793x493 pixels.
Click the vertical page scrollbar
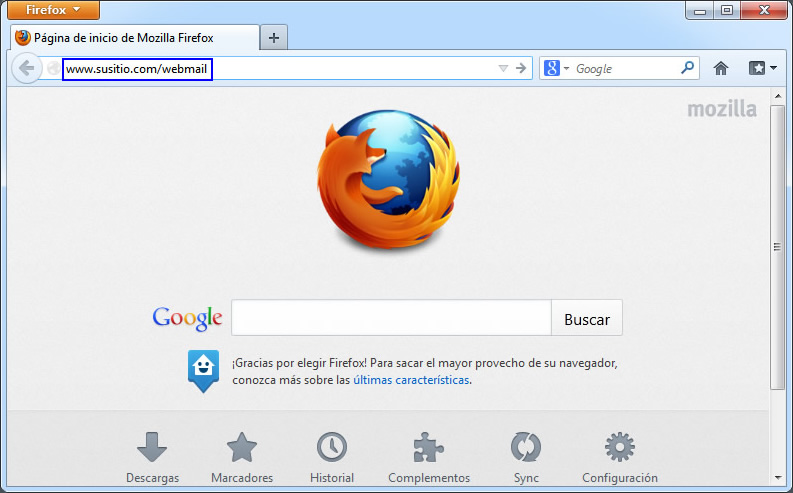tap(777, 247)
